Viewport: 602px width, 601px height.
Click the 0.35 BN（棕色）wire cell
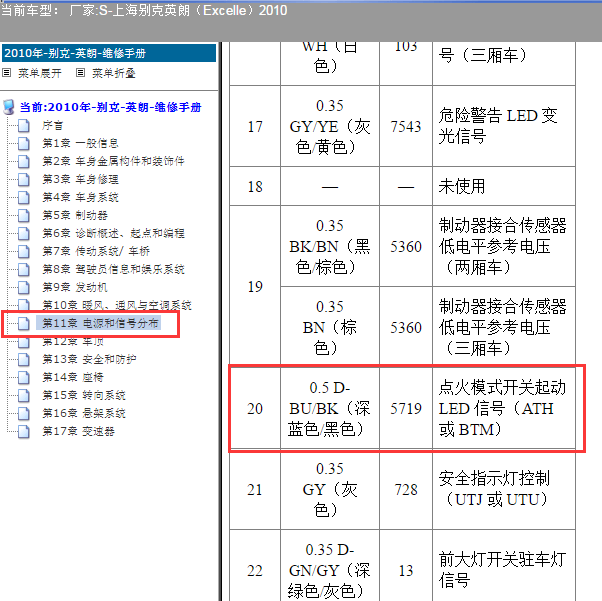point(330,327)
